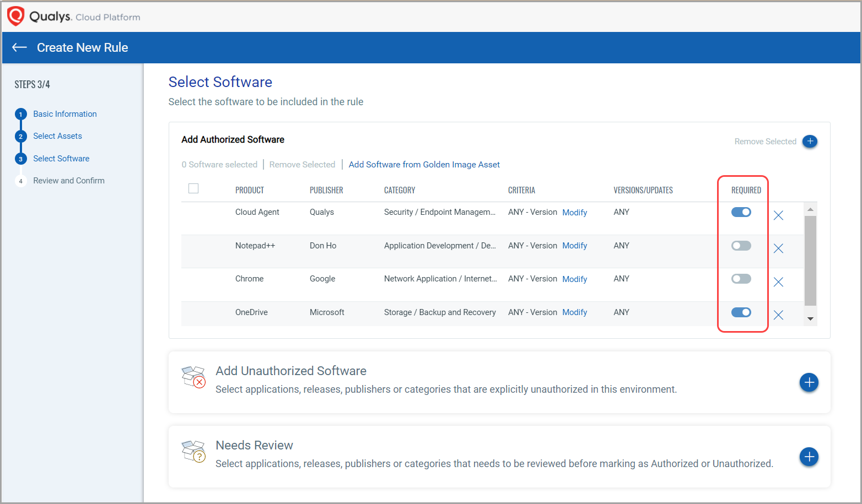Image resolution: width=862 pixels, height=504 pixels.
Task: Click step 1 circle icon in sidebar
Action: click(21, 115)
